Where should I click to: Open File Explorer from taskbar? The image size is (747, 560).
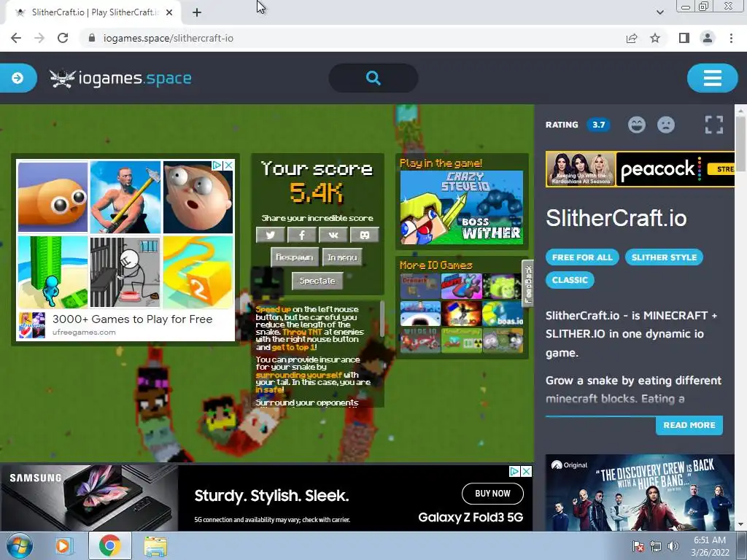tap(155, 546)
